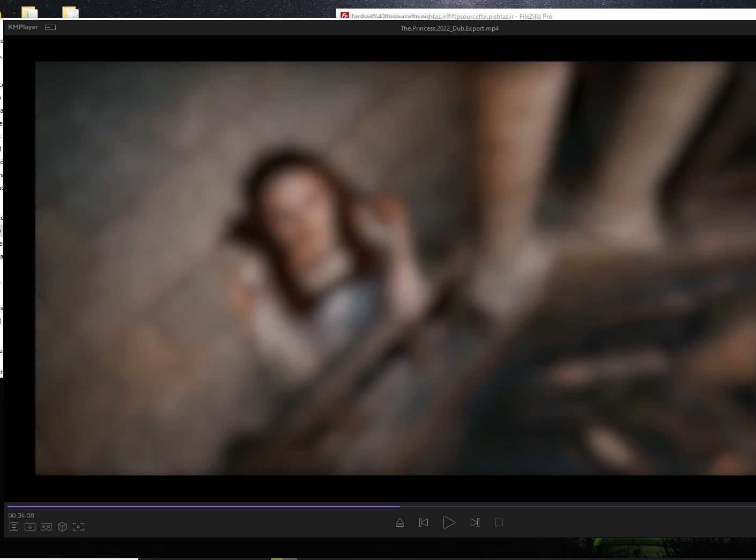
Task: Select the second desktop folder icon
Action: pos(70,12)
